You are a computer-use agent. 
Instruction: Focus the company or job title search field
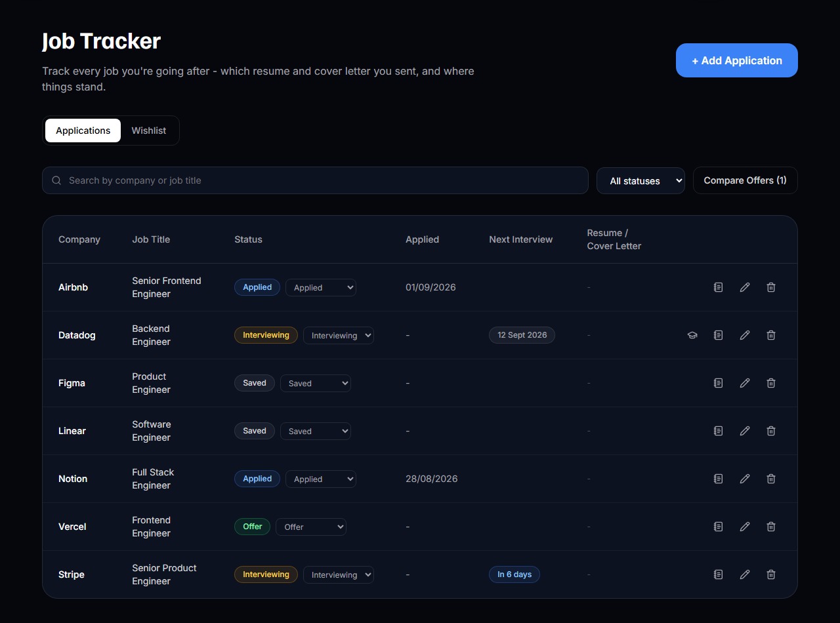point(315,180)
